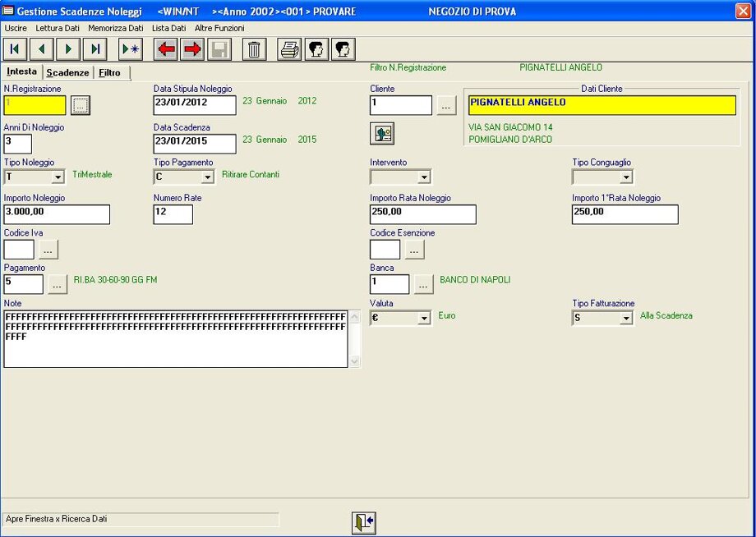Screen dimensions: 756x537
Task: Click the lookup button next to Banca
Action: [423, 284]
